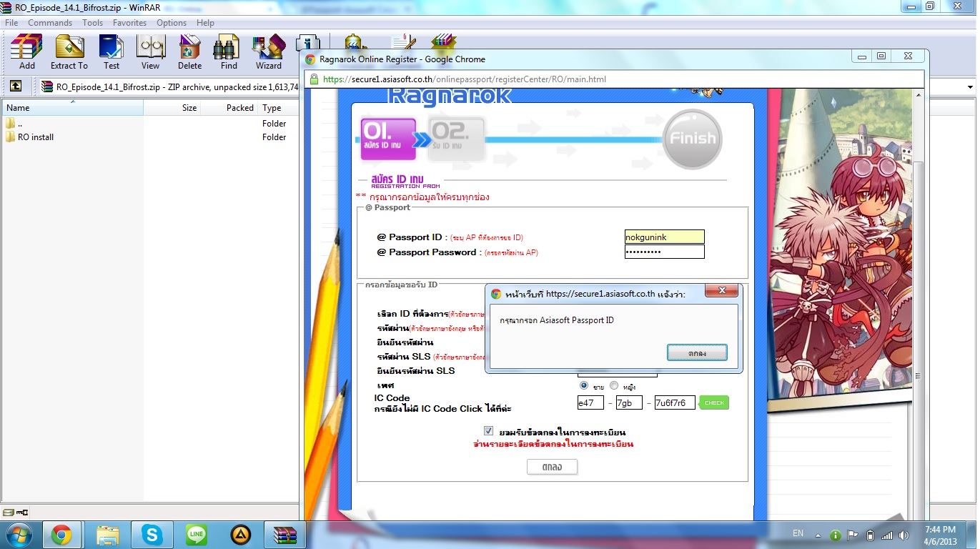The height and width of the screenshot is (549, 980).
Task: Click the 'IC Code Click ได้ที่ค่ะ' help text
Action: (443, 409)
